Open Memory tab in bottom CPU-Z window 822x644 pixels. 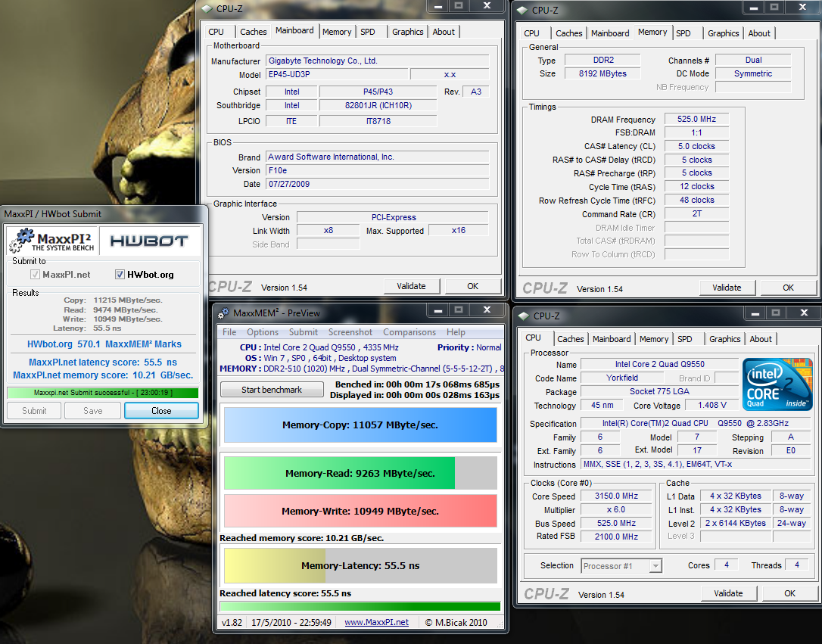[654, 340]
